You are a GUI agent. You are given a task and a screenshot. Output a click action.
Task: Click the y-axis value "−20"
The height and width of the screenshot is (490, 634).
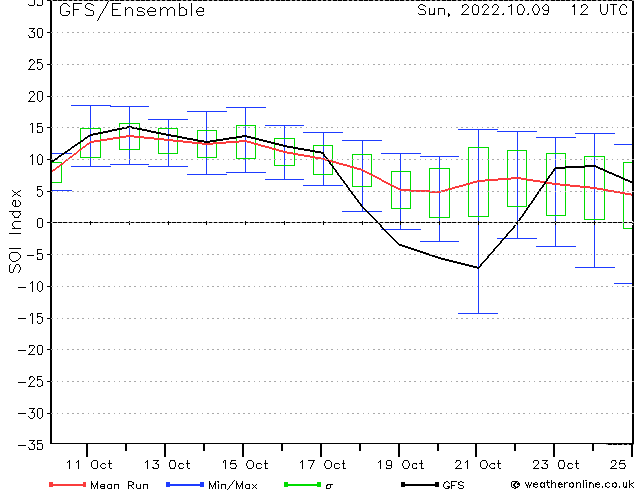click(30, 350)
